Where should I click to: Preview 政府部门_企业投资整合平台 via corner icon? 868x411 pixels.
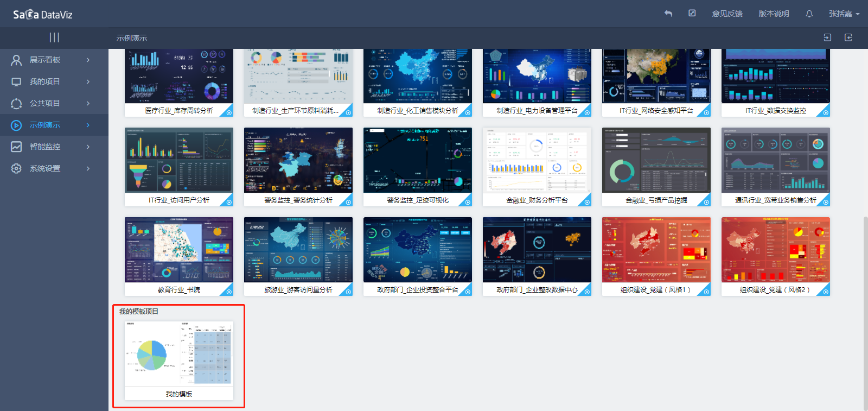(x=468, y=292)
